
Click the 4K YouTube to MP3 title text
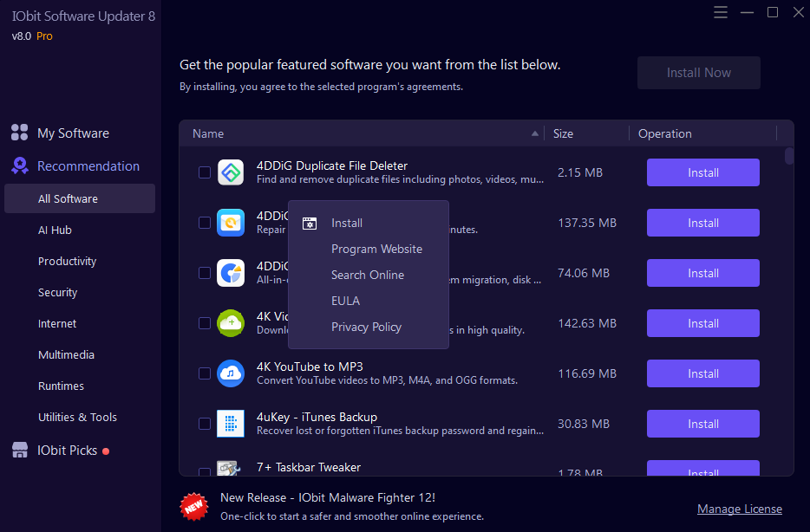click(x=310, y=367)
